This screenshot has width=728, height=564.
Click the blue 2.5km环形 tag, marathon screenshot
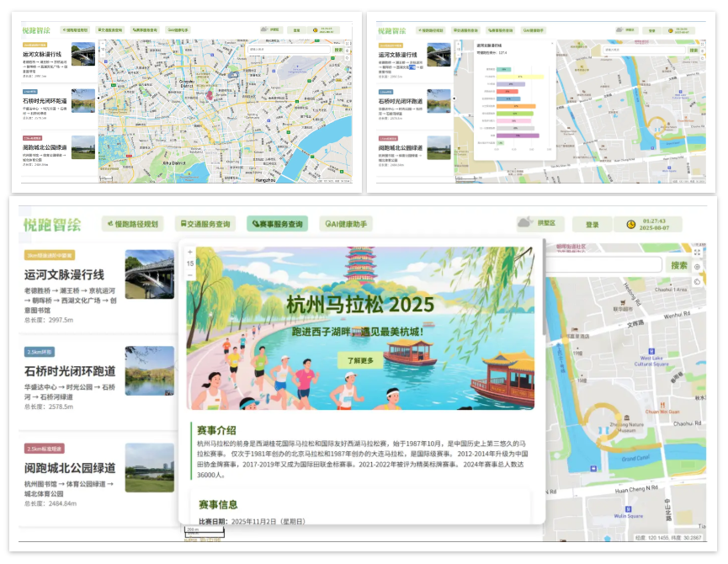(40, 352)
